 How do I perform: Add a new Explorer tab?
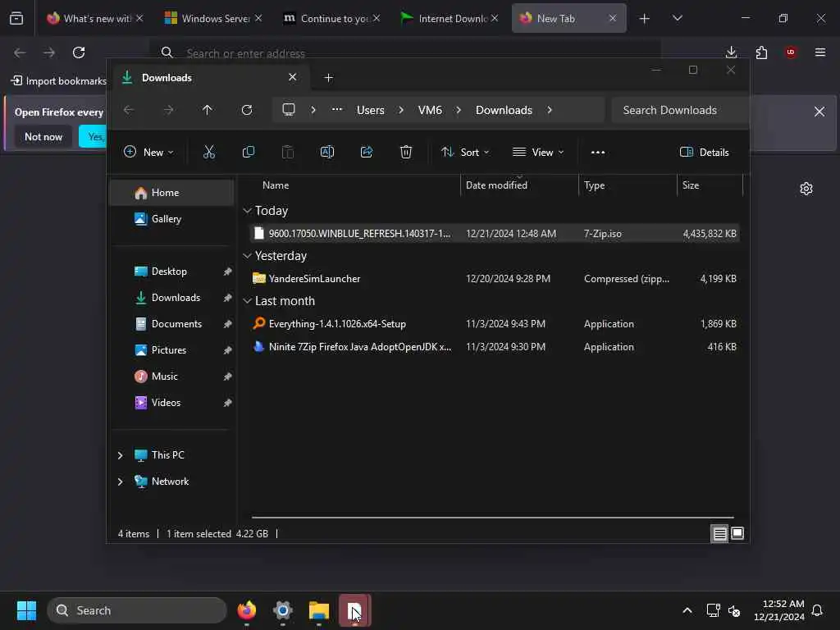[328, 78]
